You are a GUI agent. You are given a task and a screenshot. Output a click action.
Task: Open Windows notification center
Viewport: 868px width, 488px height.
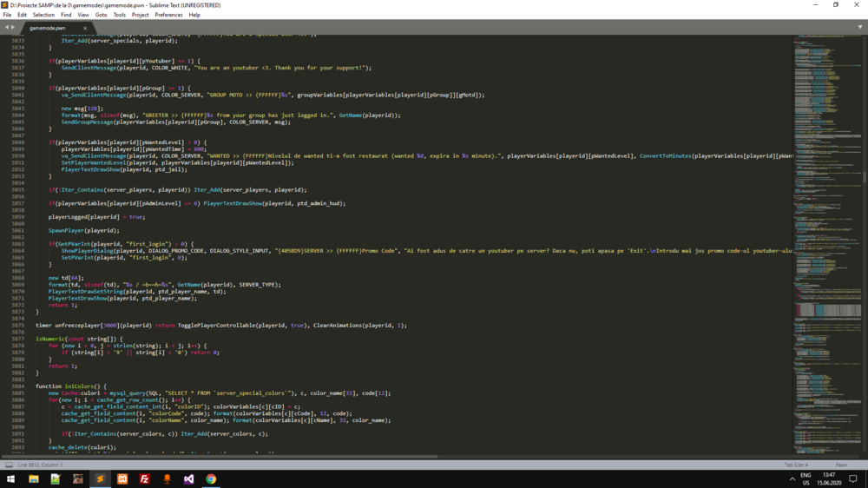853,478
